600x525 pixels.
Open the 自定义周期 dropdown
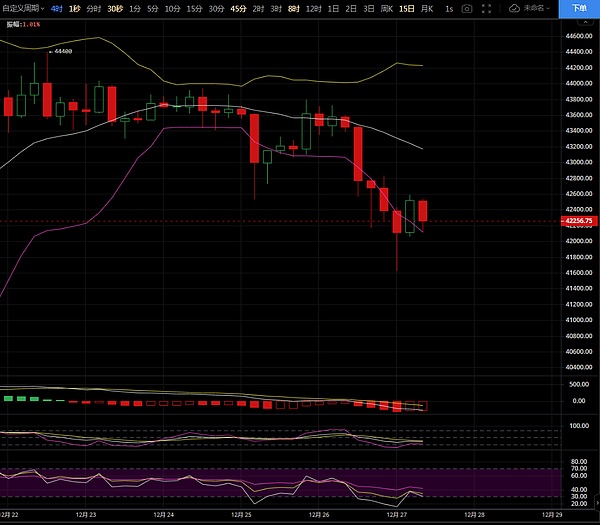pyautogui.click(x=22, y=8)
